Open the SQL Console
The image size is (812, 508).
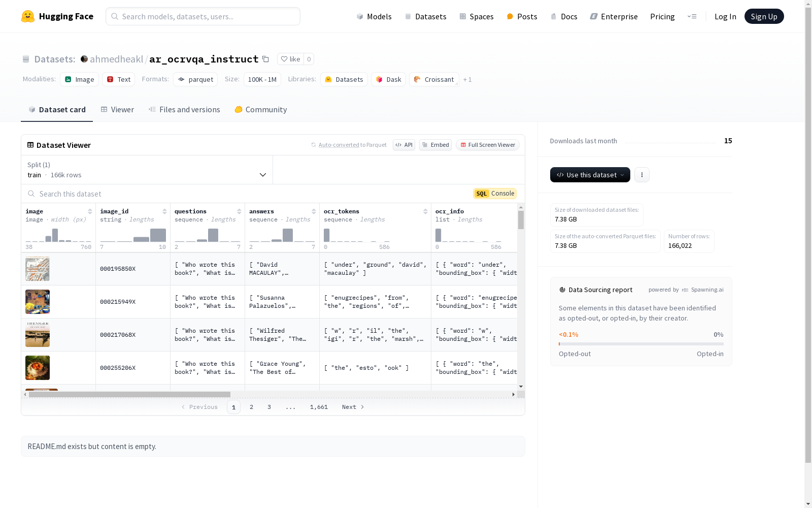tap(495, 194)
